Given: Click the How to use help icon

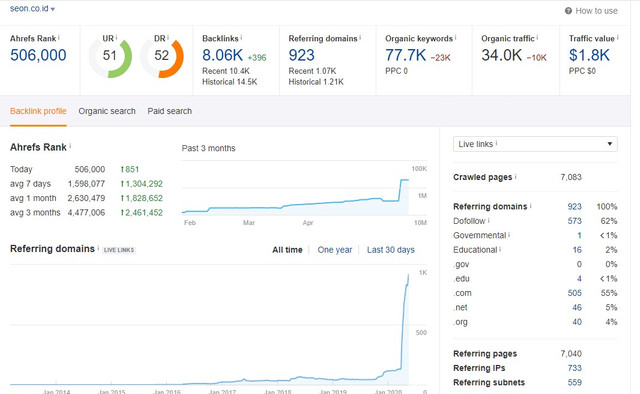Looking at the screenshot, I should click(x=568, y=11).
